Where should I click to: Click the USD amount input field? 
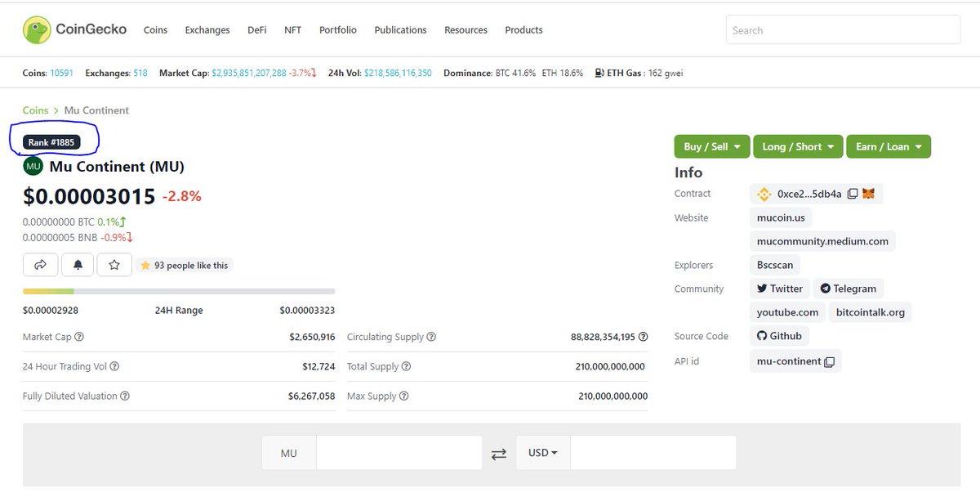(653, 453)
